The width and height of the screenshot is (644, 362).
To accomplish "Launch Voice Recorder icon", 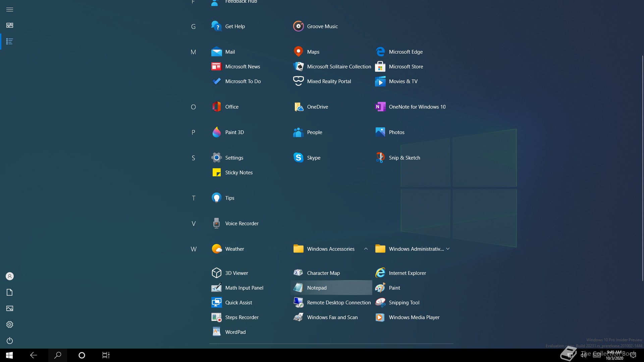I will tap(216, 223).
